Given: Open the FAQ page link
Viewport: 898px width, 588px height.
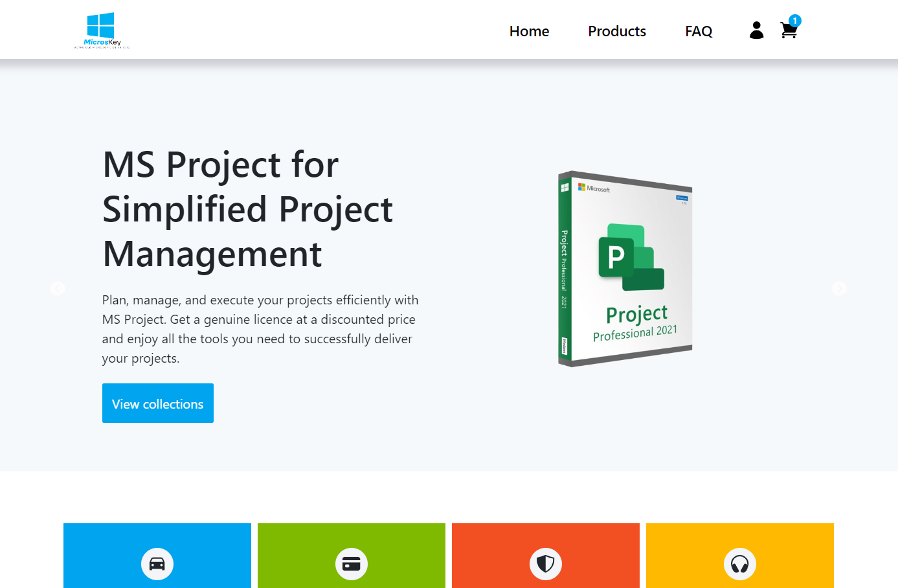Looking at the screenshot, I should (x=699, y=31).
